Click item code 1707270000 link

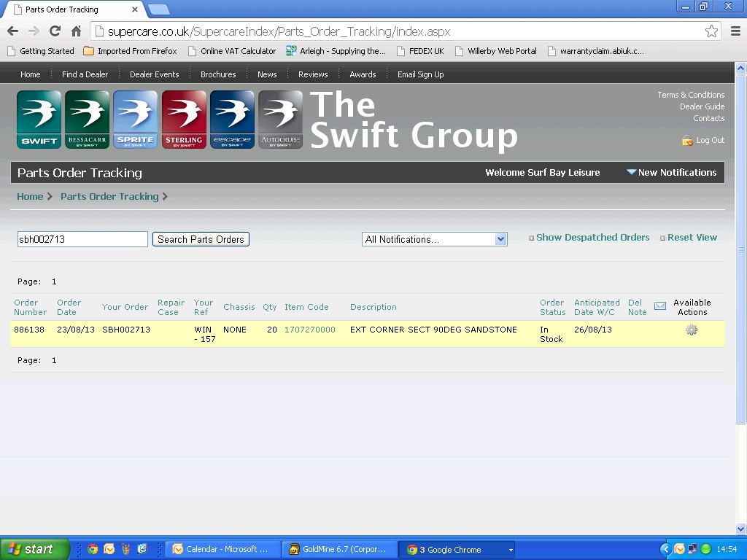tap(309, 330)
